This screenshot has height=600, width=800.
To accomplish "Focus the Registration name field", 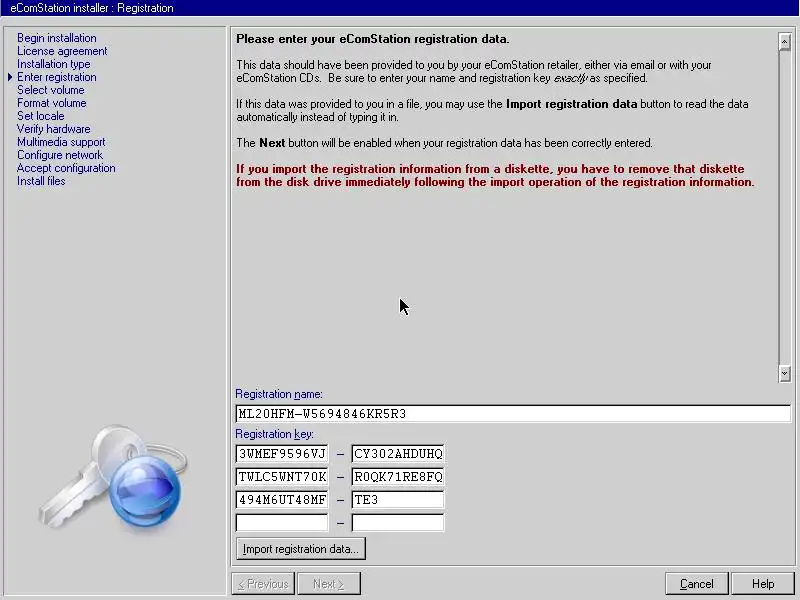I will click(513, 414).
